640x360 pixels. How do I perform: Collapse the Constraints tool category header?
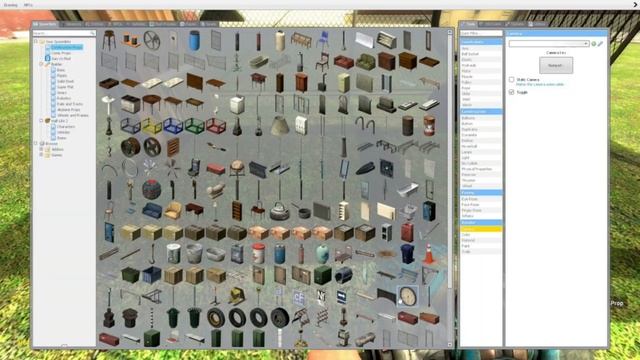click(481, 42)
